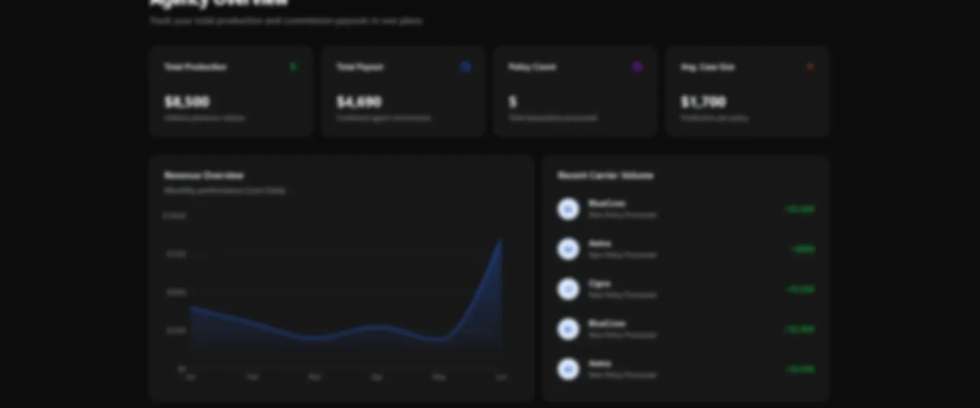Click the Agency Overview heading

click(218, 3)
